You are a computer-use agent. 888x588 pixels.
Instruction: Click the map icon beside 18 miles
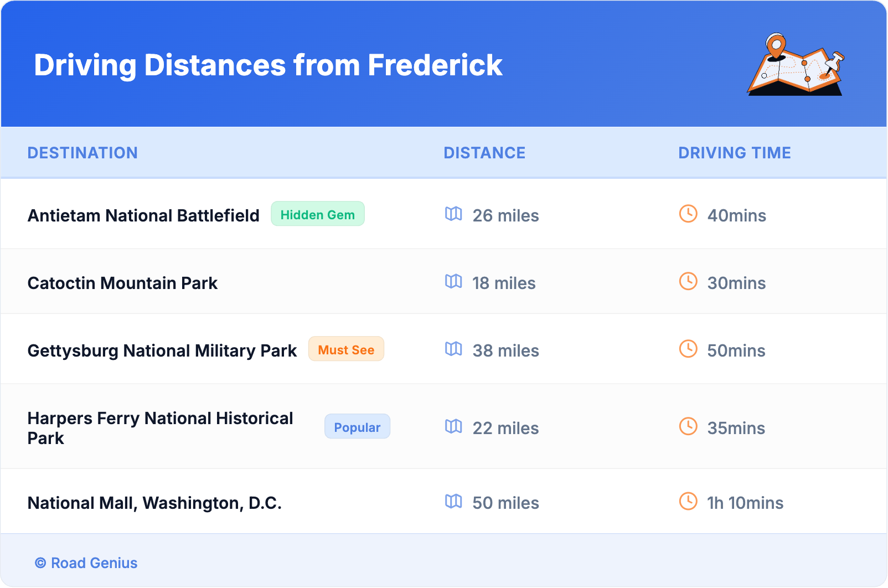tap(453, 281)
